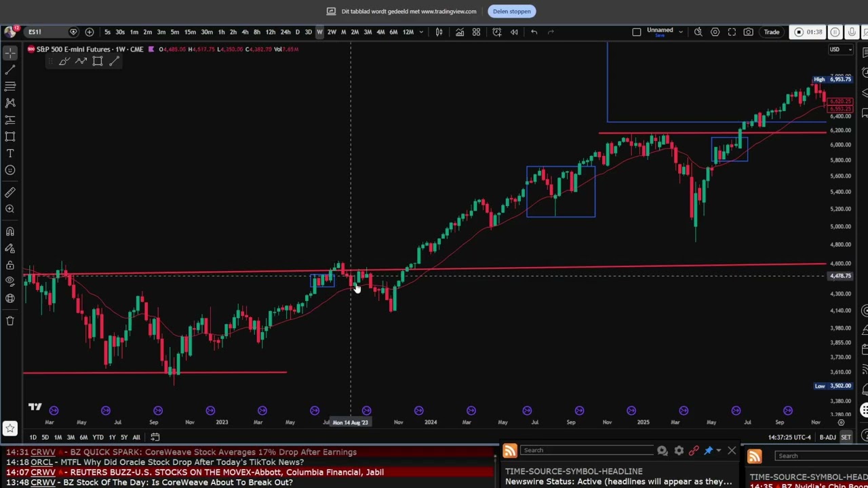Open the Unnamed layout dropdown
The width and height of the screenshot is (868, 488).
pyautogui.click(x=680, y=32)
